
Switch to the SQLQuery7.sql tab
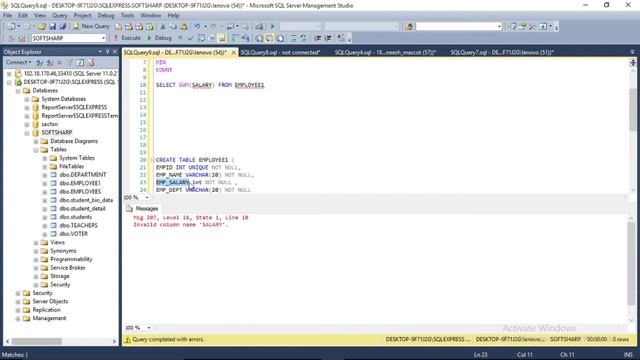(x=502, y=52)
